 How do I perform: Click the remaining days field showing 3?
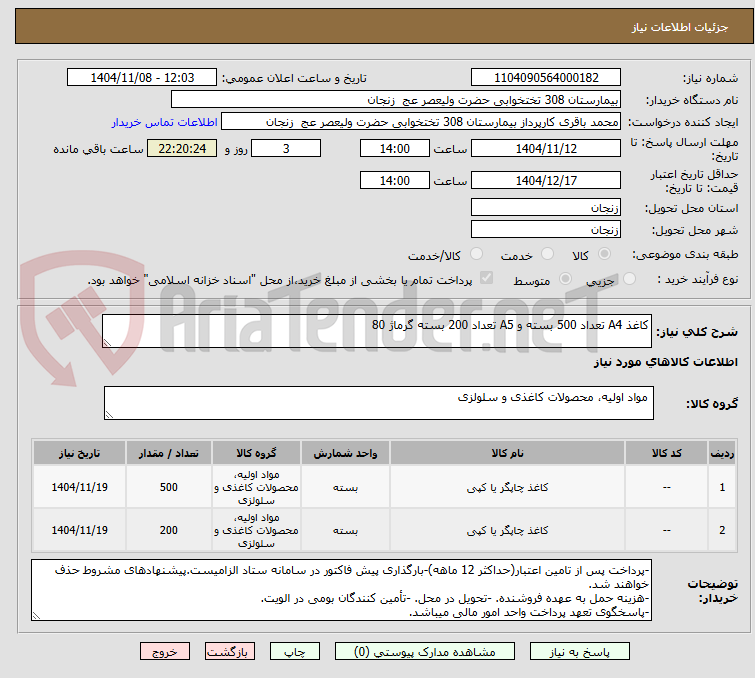click(286, 148)
